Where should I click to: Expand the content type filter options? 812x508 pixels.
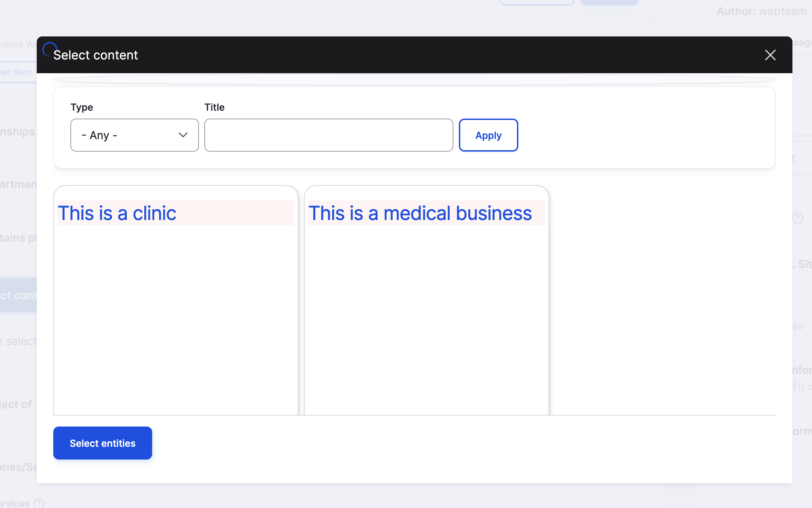(x=134, y=135)
